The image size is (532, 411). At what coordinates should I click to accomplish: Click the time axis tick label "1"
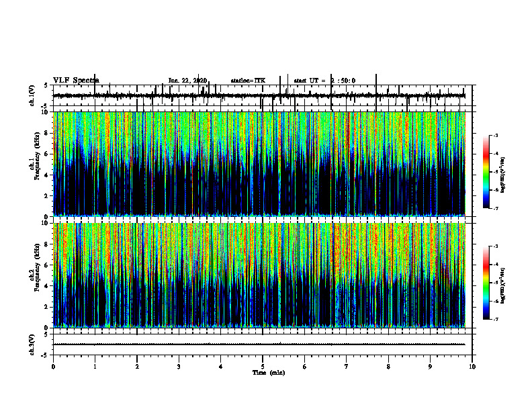[x=95, y=367]
